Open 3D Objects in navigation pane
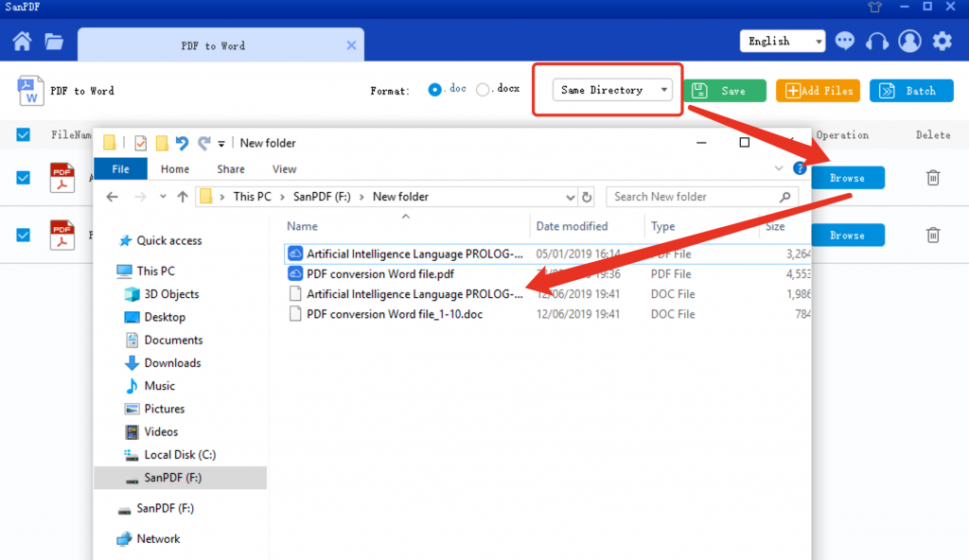The width and height of the screenshot is (969, 560). point(171,294)
